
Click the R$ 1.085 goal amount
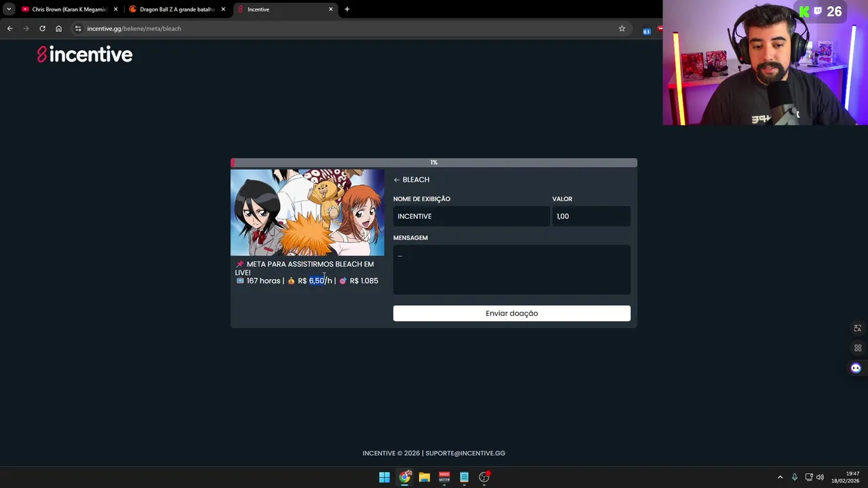[x=364, y=281]
